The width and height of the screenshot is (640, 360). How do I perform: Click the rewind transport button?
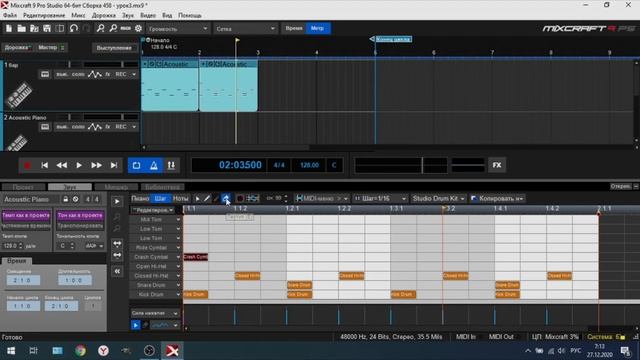(62, 165)
